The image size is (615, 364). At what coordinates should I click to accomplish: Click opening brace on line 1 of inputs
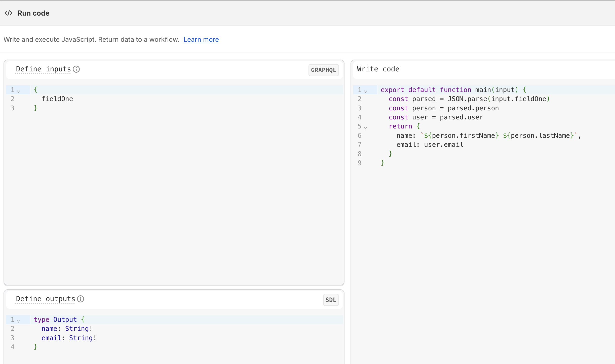pos(36,90)
